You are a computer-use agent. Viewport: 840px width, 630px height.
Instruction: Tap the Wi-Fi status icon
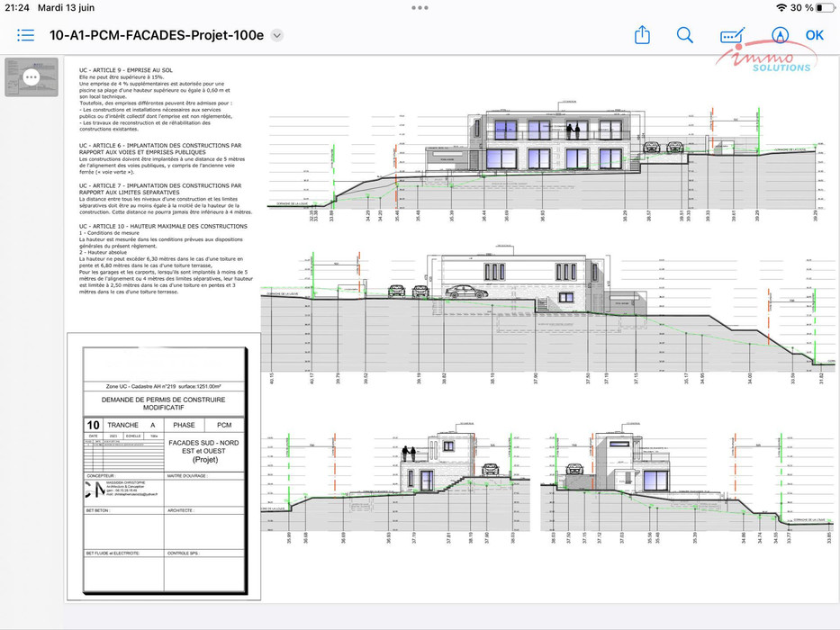click(781, 7)
